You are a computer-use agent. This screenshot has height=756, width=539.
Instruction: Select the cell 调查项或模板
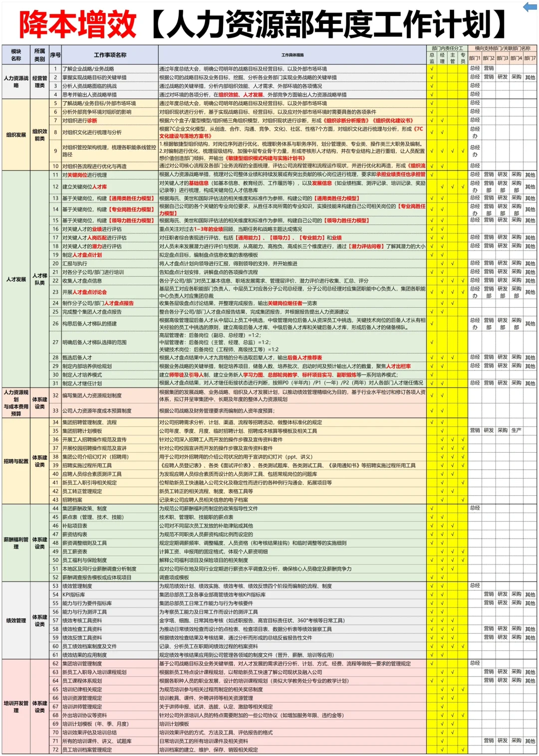(292, 577)
